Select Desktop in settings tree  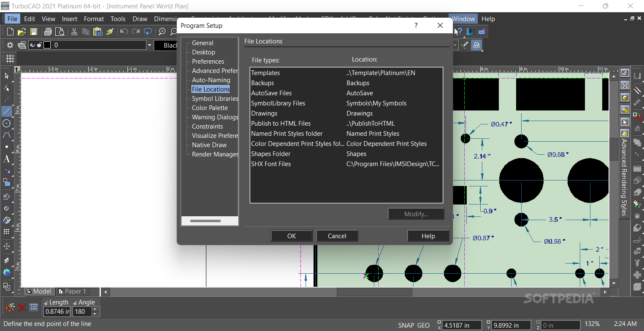tap(203, 52)
